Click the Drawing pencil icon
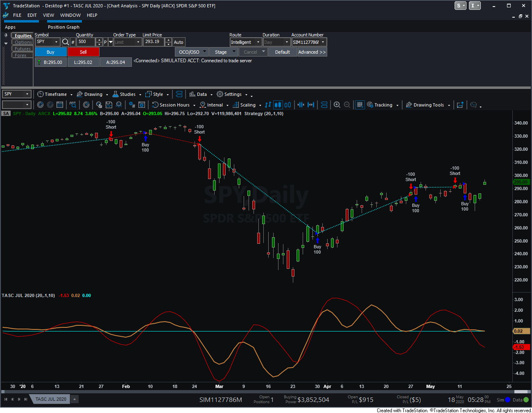This screenshot has height=413, width=532. (80, 94)
